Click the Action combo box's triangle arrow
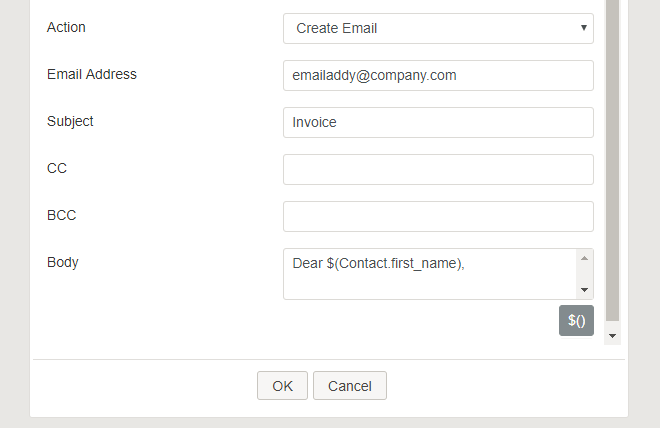Image resolution: width=660 pixels, height=428 pixels. [x=583, y=28]
